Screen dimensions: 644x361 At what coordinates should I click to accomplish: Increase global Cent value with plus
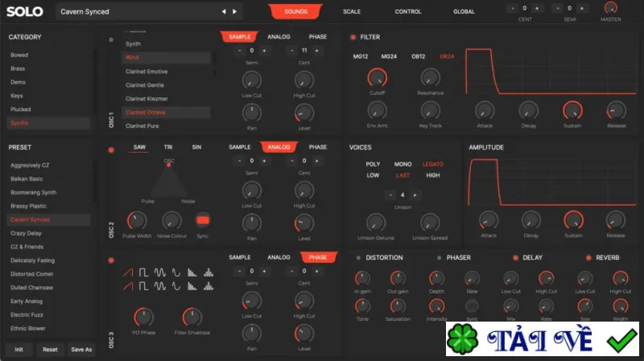pos(537,8)
